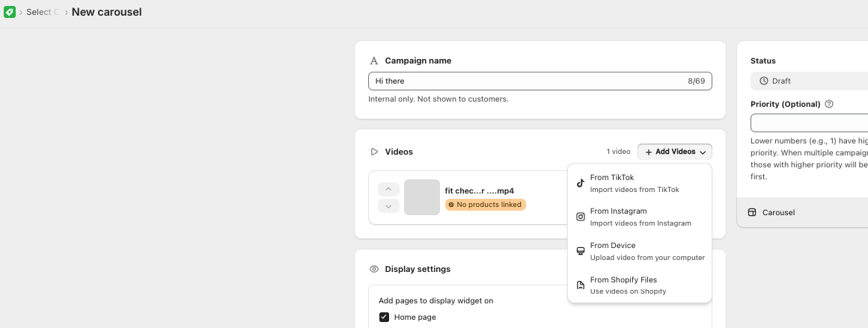Click the Carousel layout icon
The height and width of the screenshot is (328, 868).
click(x=752, y=212)
